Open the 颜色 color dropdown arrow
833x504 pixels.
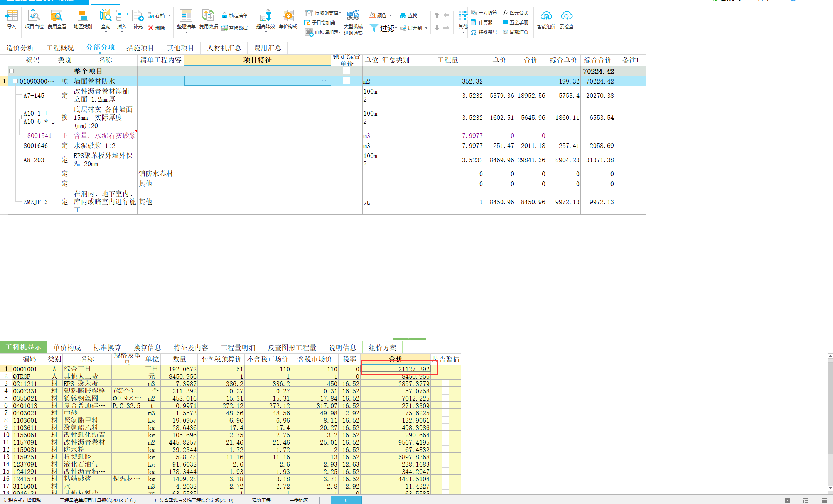tap(391, 16)
